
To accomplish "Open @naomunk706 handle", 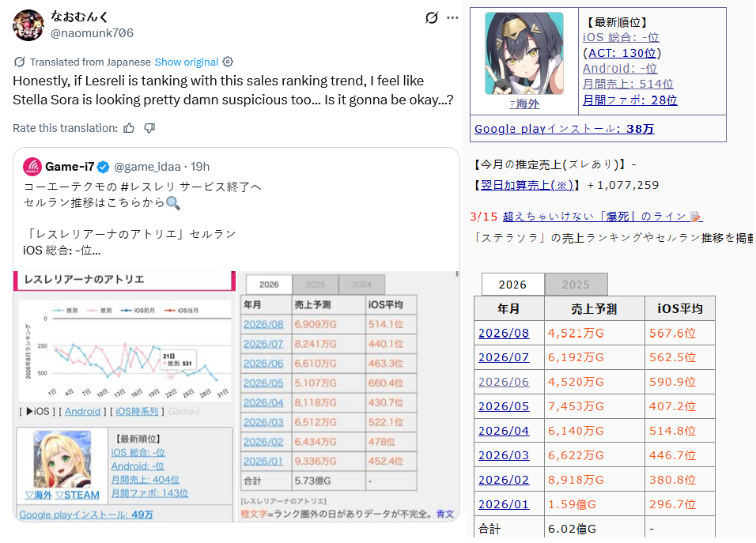I will coord(92,33).
